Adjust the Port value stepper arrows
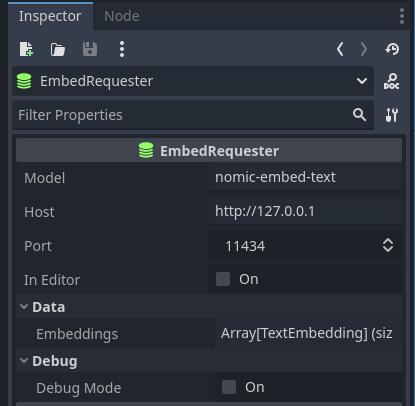 coord(388,246)
